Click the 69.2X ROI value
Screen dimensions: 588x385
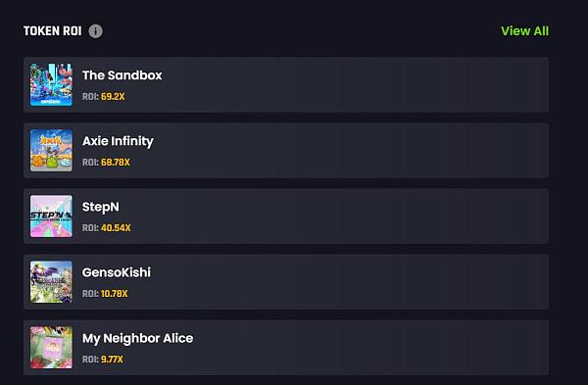point(113,97)
